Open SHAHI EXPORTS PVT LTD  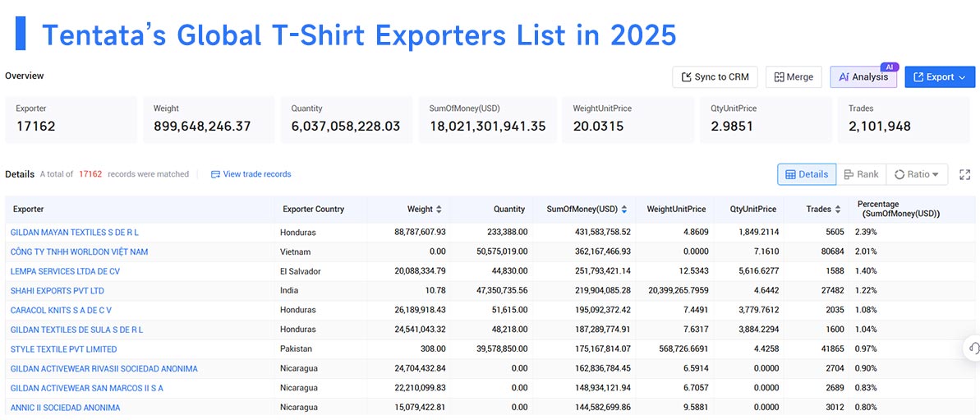coord(58,291)
